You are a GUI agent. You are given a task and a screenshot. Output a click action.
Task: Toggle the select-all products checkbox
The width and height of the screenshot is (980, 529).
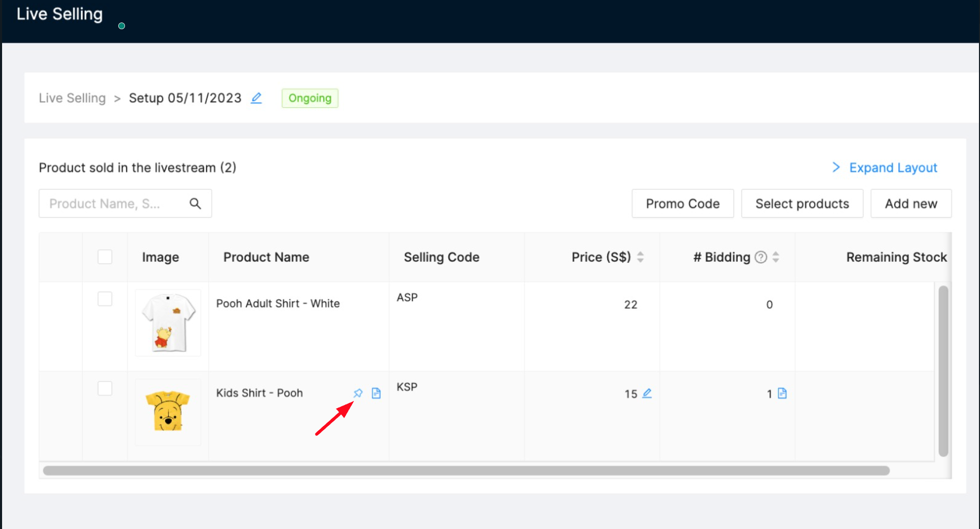click(105, 257)
